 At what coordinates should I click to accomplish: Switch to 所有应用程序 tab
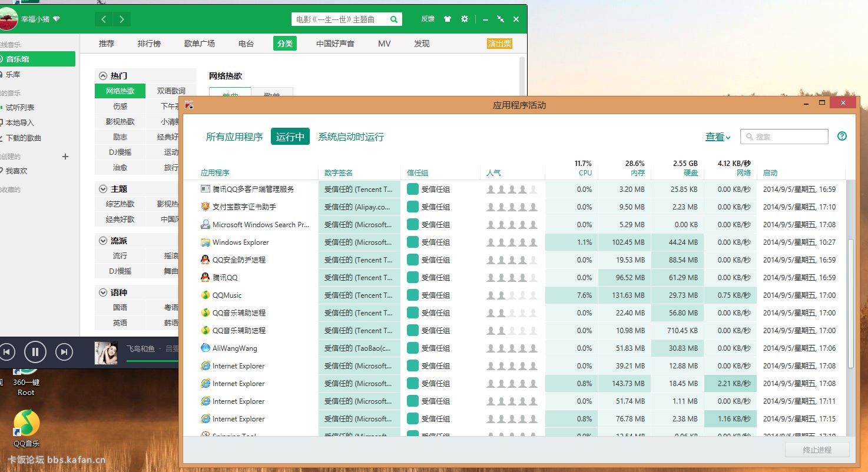(234, 137)
